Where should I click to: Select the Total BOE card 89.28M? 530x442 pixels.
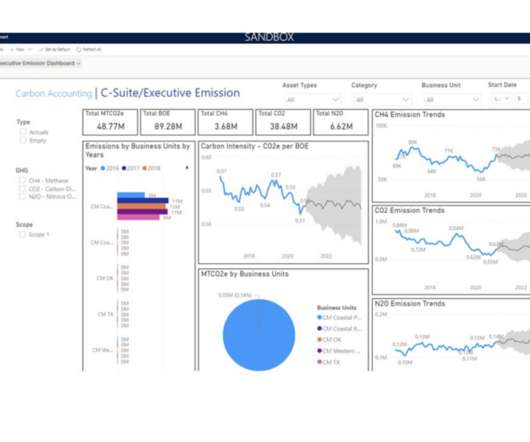(x=168, y=122)
